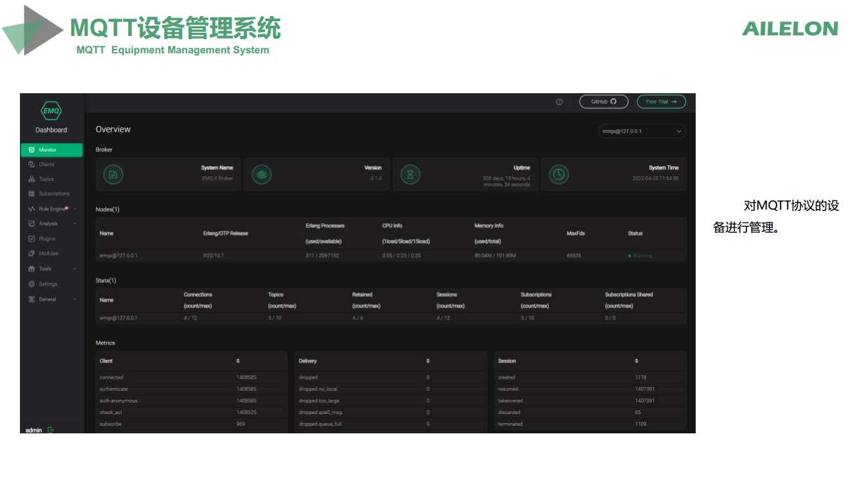Viewport: 868px width, 488px height.
Task: Click the Tools briefcase icon
Action: [32, 269]
